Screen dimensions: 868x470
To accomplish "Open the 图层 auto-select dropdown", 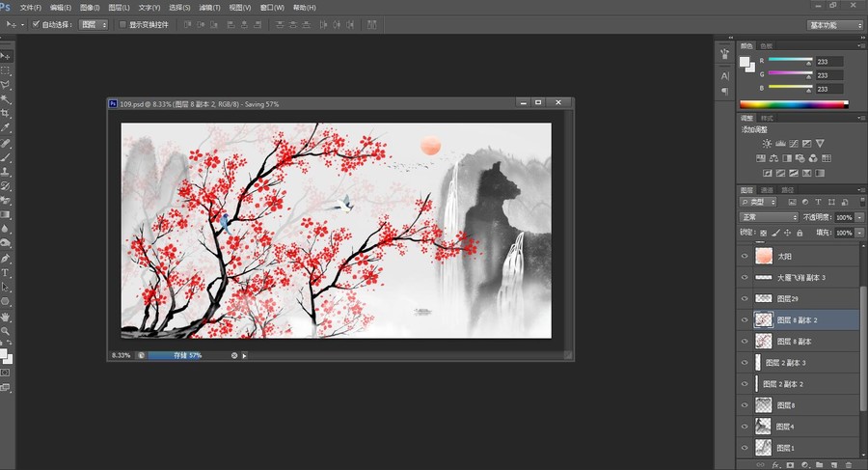I will pyautogui.click(x=93, y=24).
